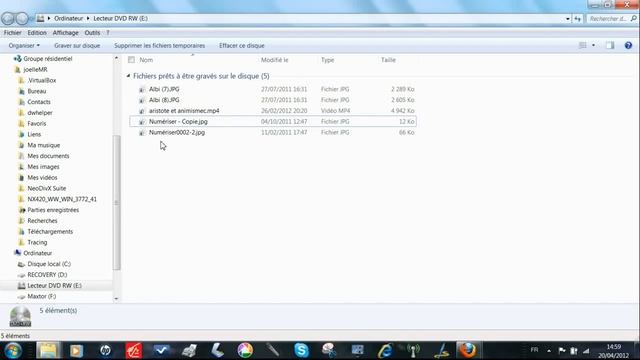Open the Edition menu
The width and height of the screenshot is (640, 360).
coord(37,33)
